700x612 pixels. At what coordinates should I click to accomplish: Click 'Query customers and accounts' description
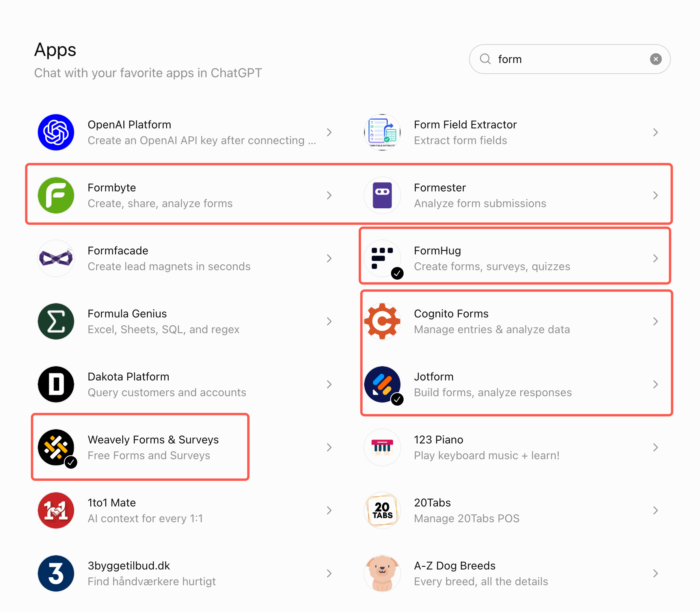tap(167, 393)
